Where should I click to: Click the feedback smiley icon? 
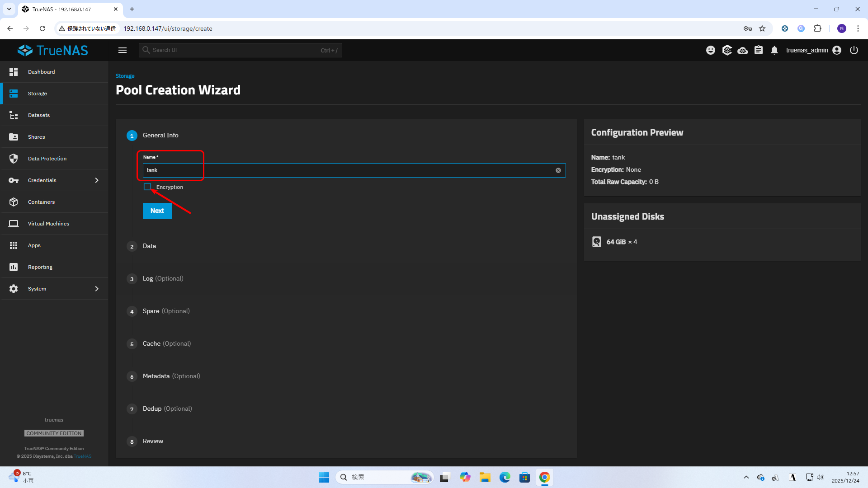click(x=711, y=50)
